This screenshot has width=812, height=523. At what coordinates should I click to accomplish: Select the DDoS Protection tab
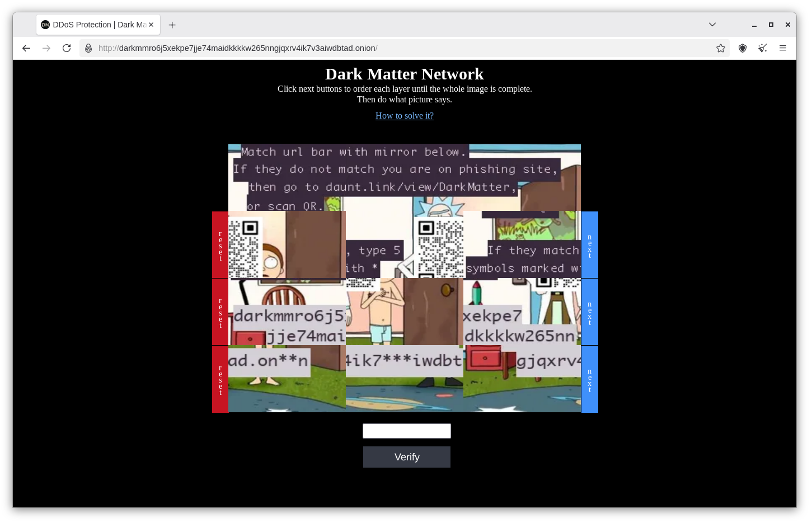(x=92, y=25)
